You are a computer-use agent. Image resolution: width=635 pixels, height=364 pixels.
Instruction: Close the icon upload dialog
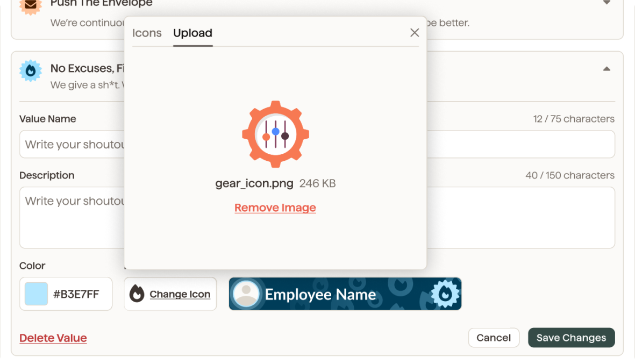[415, 33]
